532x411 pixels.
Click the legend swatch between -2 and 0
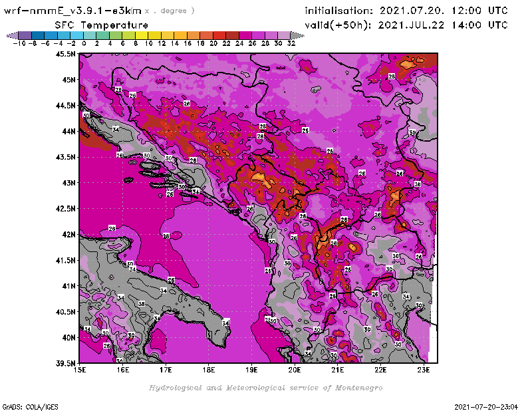click(76, 35)
